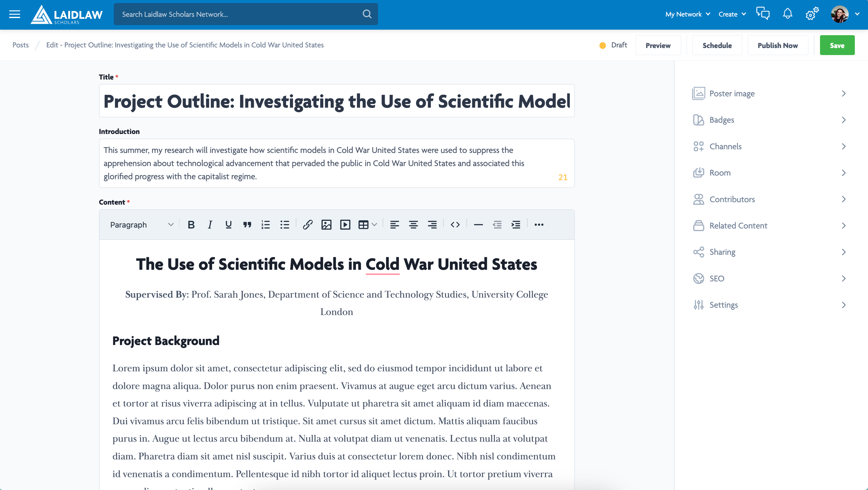Expand the My Network menu

pos(687,14)
